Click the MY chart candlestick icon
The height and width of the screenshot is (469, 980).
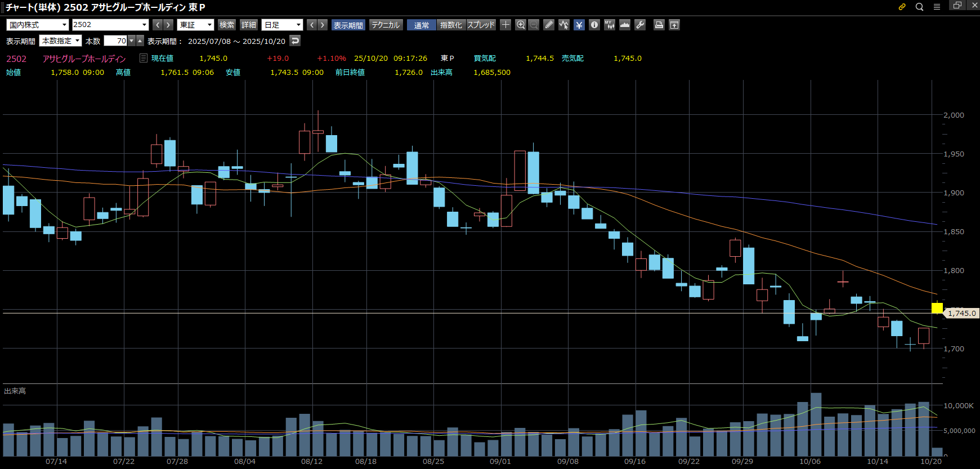(x=610, y=25)
